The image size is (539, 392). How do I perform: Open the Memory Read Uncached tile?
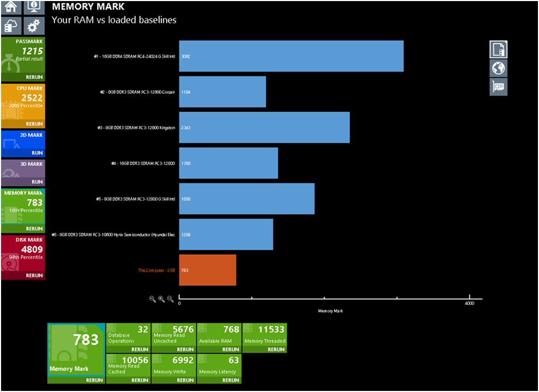(x=174, y=335)
